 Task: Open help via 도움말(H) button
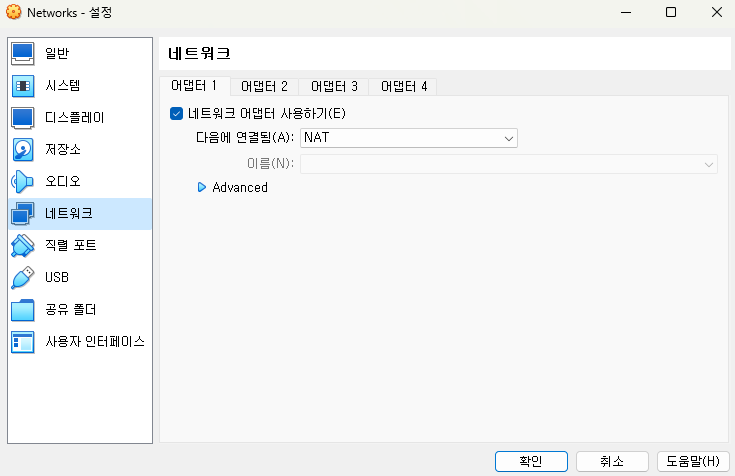(693, 461)
